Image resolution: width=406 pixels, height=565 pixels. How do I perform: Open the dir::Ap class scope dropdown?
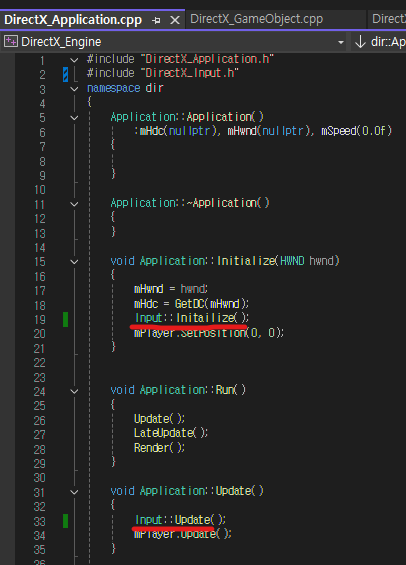(x=378, y=42)
